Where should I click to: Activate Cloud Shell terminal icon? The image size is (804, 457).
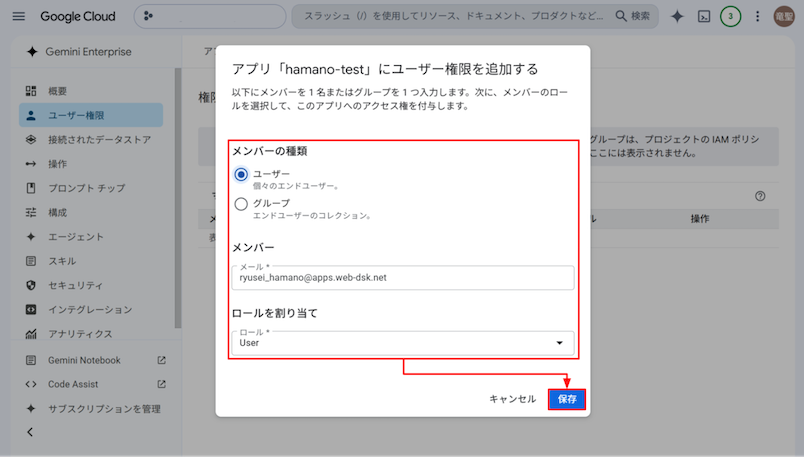point(704,16)
